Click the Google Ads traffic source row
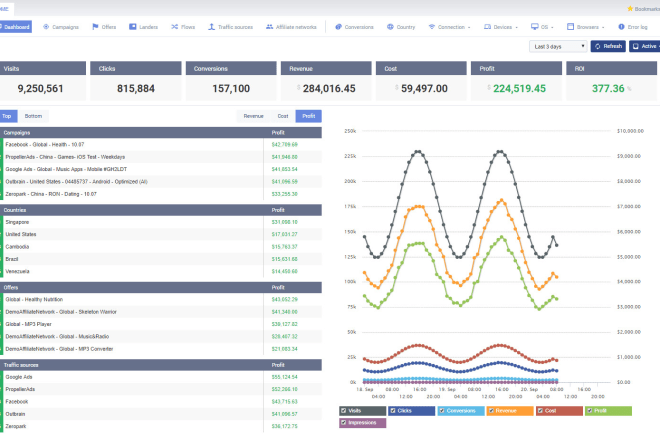This screenshot has width=660, height=440. click(161, 377)
